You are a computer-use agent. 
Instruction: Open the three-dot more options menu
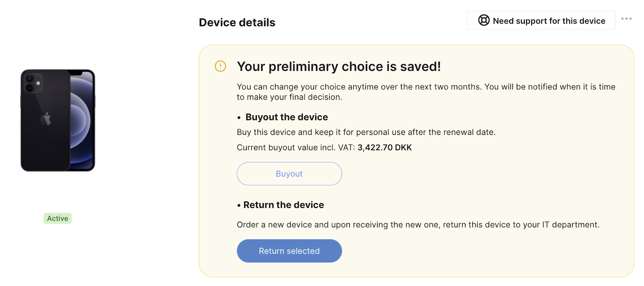[x=626, y=19]
